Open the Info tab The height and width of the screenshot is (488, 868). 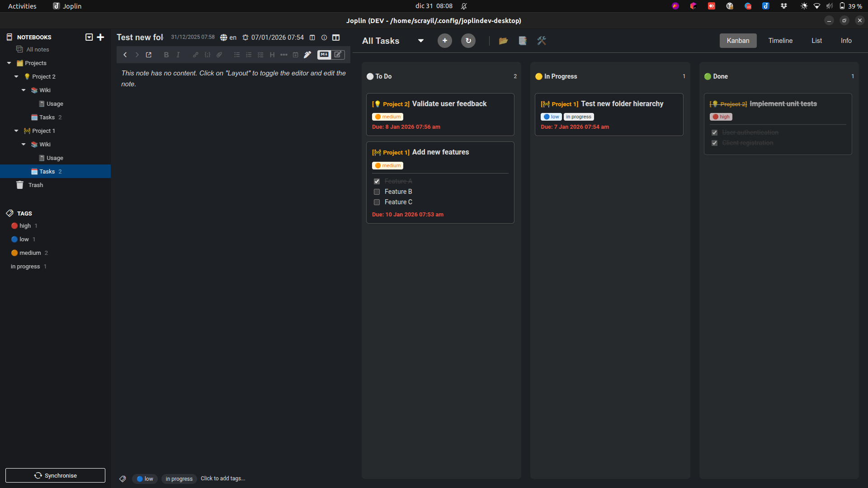(845, 41)
